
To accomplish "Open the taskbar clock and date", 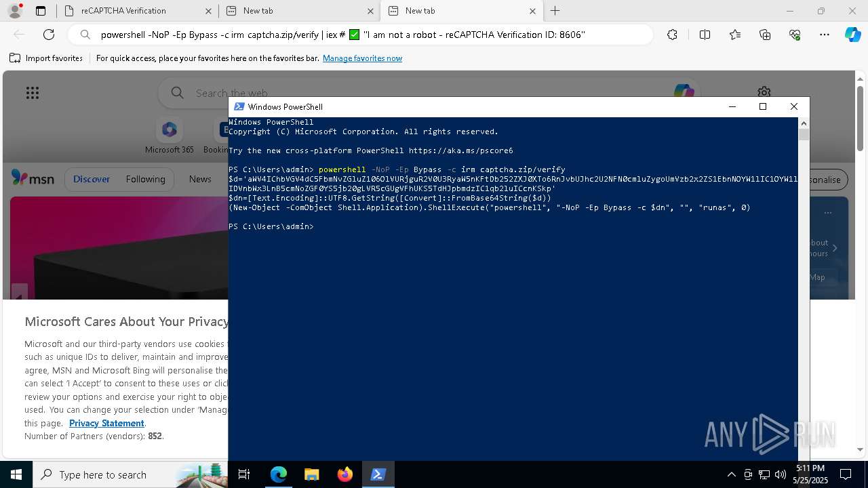I will 810,474.
